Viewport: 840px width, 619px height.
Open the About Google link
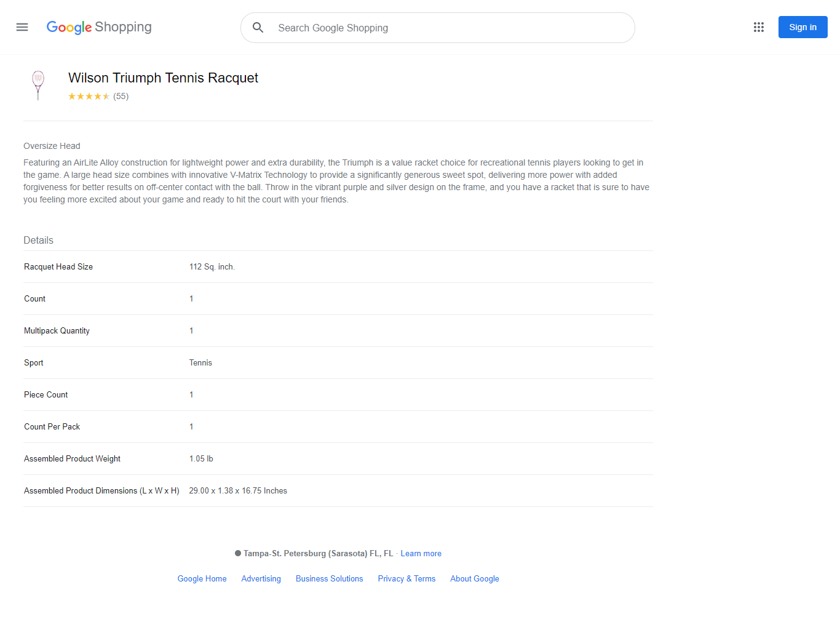tap(475, 579)
